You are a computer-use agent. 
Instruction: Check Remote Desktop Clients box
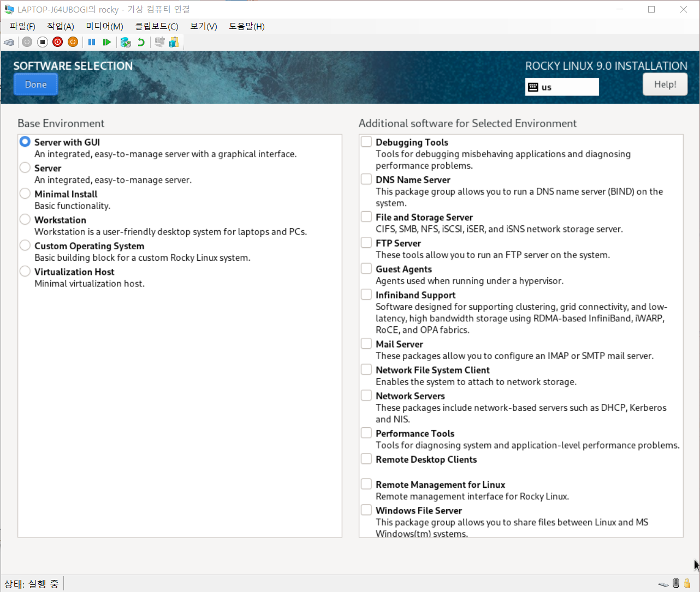coord(366,459)
